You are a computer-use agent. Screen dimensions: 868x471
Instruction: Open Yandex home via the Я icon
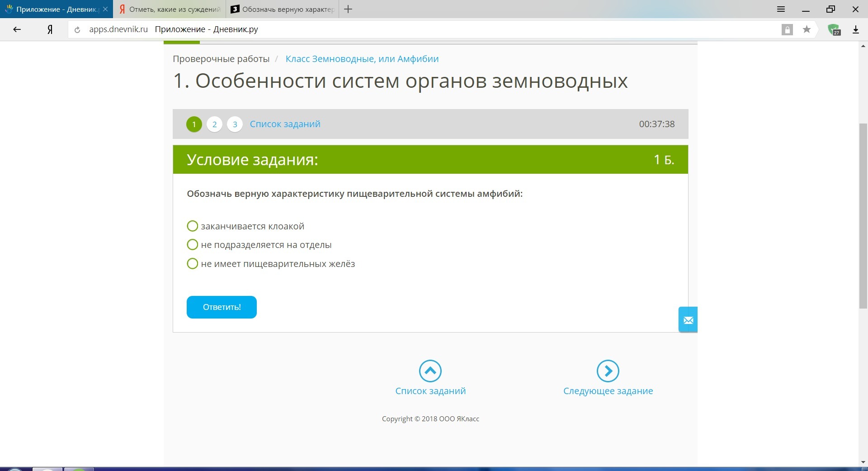coord(50,29)
